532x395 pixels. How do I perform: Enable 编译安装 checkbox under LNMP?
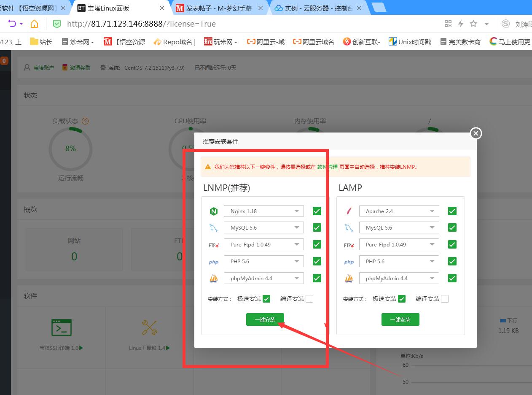(x=309, y=299)
